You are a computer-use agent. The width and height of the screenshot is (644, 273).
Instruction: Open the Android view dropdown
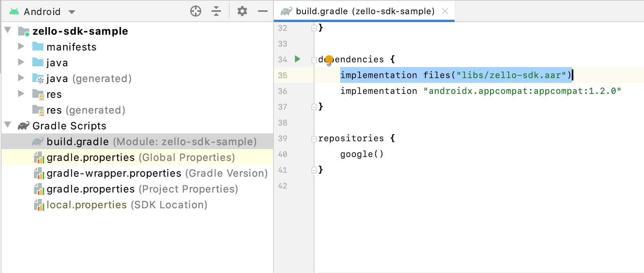(72, 12)
